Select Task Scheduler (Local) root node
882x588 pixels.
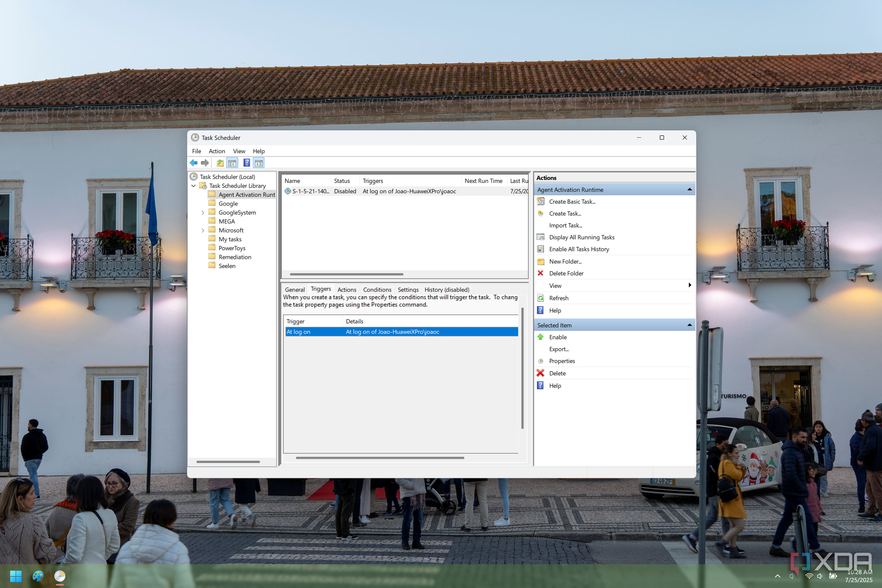pyautogui.click(x=227, y=177)
